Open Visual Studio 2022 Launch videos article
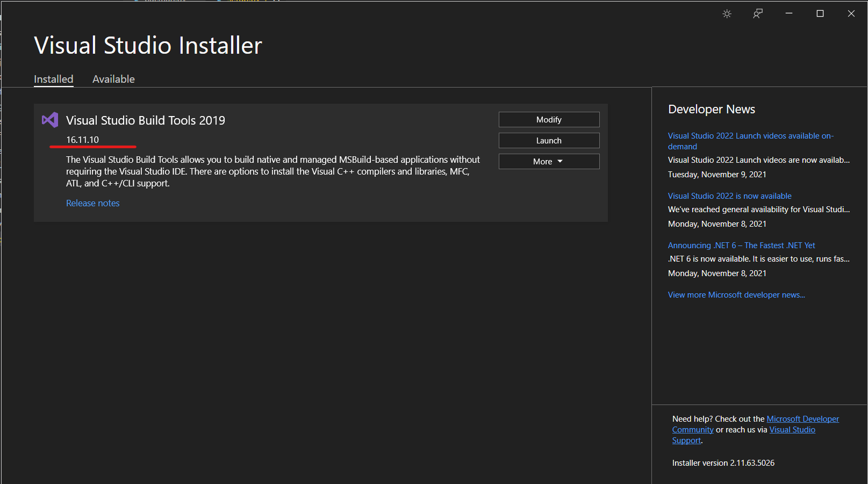Viewport: 868px width, 484px height. tap(750, 141)
